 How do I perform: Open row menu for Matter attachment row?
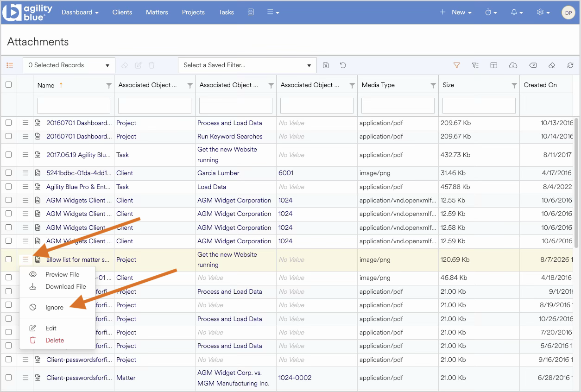click(x=25, y=378)
